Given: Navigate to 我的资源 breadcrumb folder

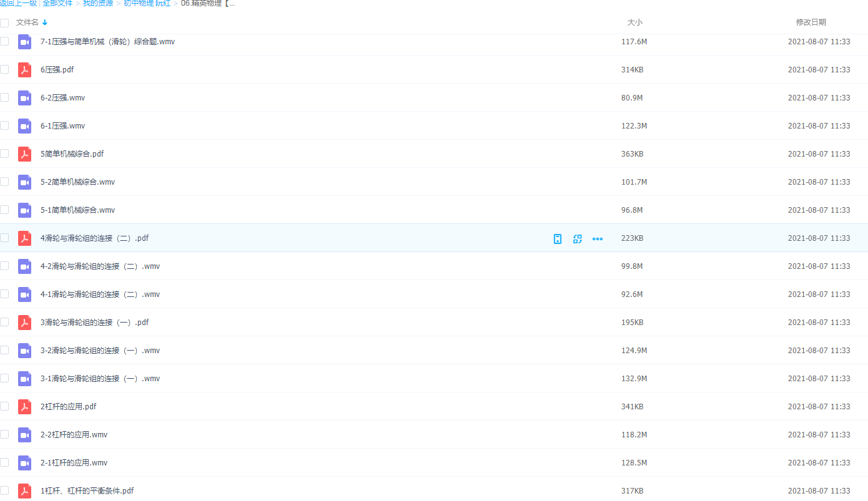Looking at the screenshot, I should point(98,3).
